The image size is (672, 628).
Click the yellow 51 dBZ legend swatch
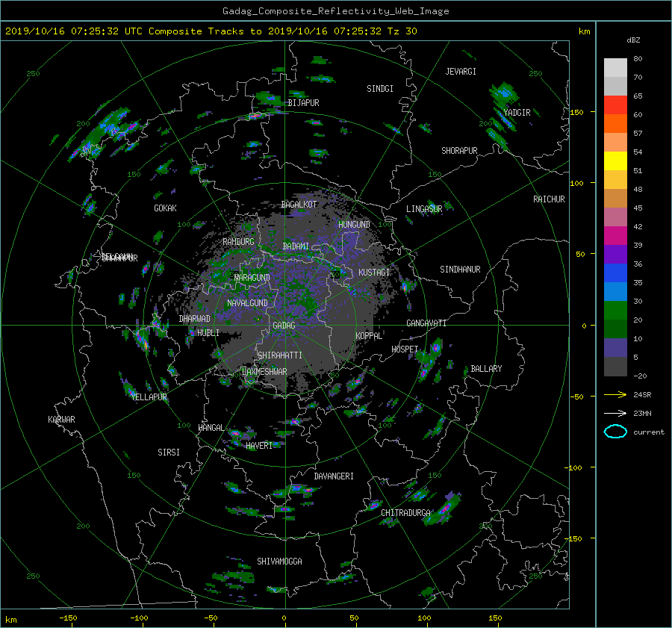click(x=615, y=161)
